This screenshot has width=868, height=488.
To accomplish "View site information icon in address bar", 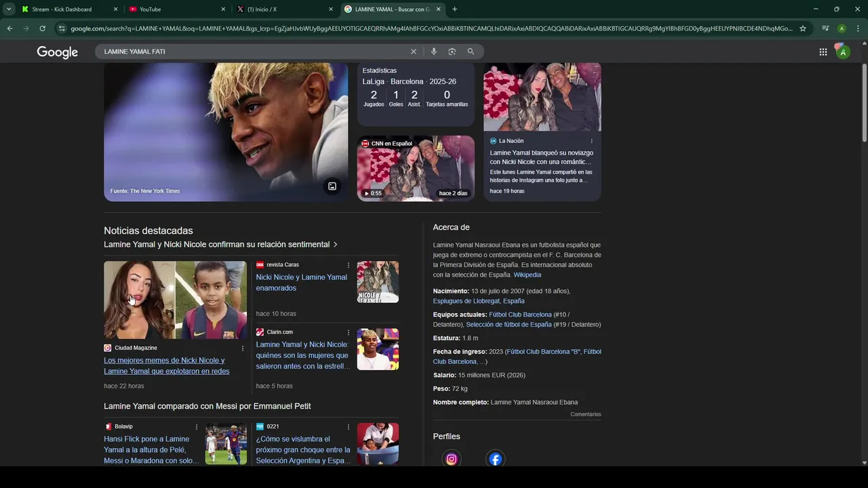I will click(62, 28).
